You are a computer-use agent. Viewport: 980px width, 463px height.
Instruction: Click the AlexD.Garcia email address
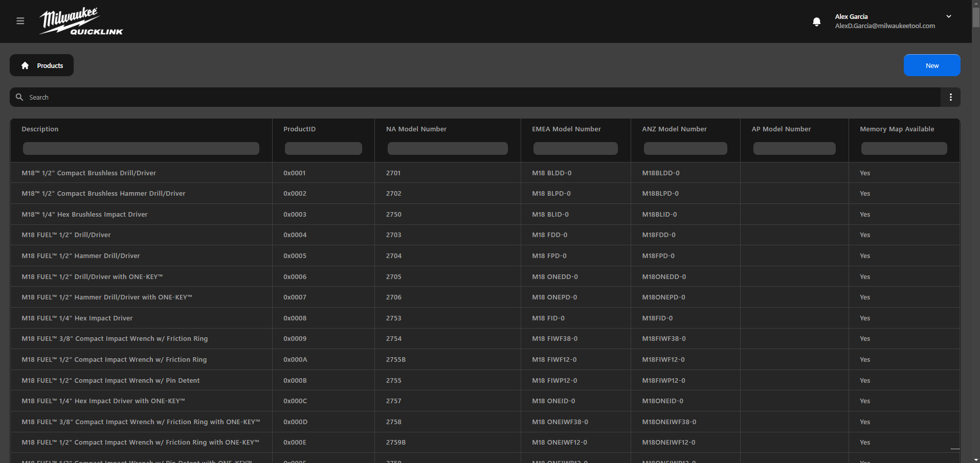coord(885,26)
